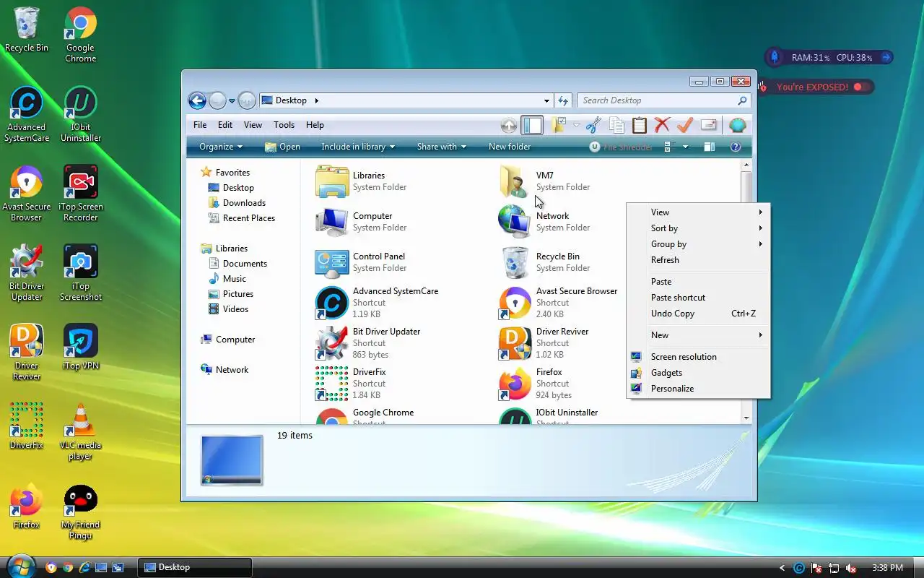The image size is (924, 578).
Task: Click the file list vertical scrollbar thumb
Action: 746,189
